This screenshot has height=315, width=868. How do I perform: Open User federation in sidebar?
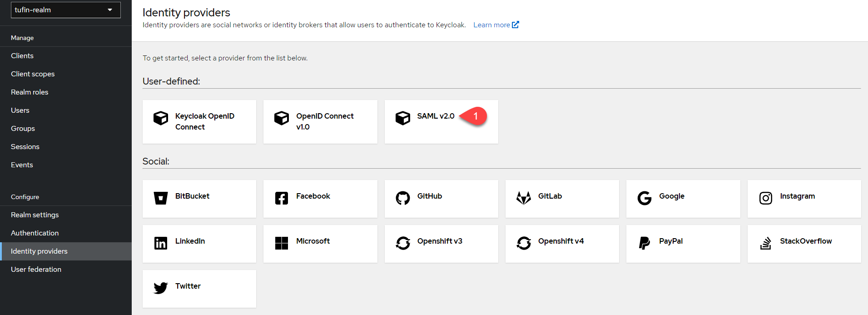tap(36, 270)
